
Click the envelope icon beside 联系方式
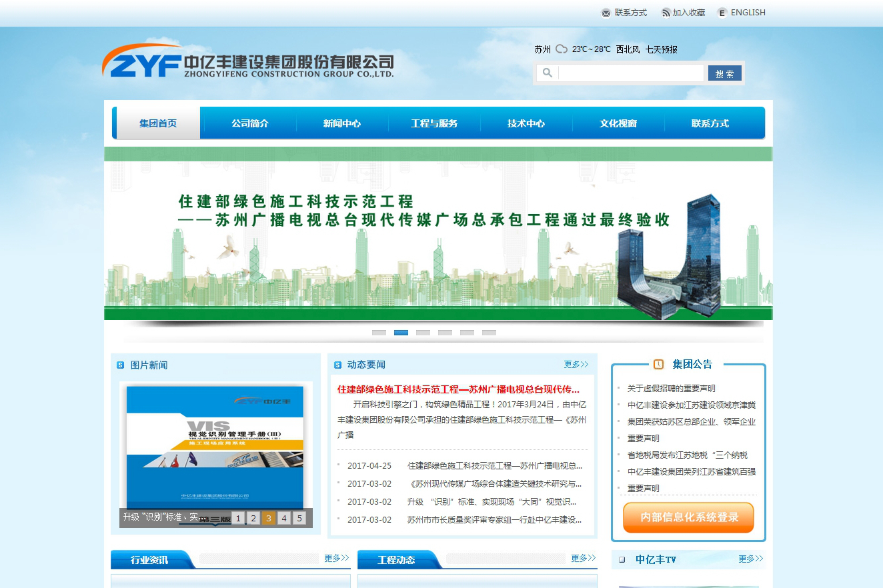[x=606, y=13]
